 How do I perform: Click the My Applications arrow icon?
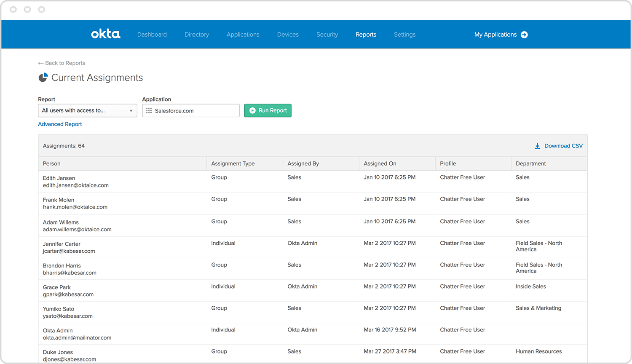coord(524,35)
